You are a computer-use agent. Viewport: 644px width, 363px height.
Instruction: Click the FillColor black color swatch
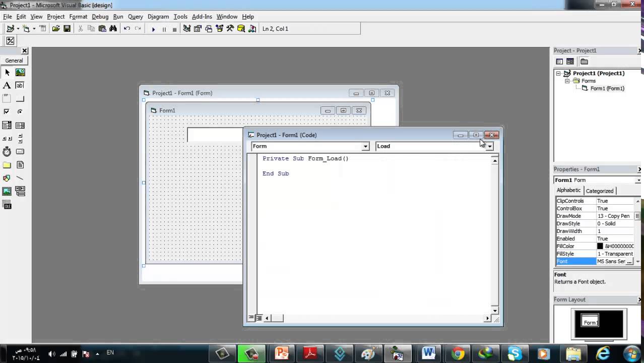click(x=600, y=246)
